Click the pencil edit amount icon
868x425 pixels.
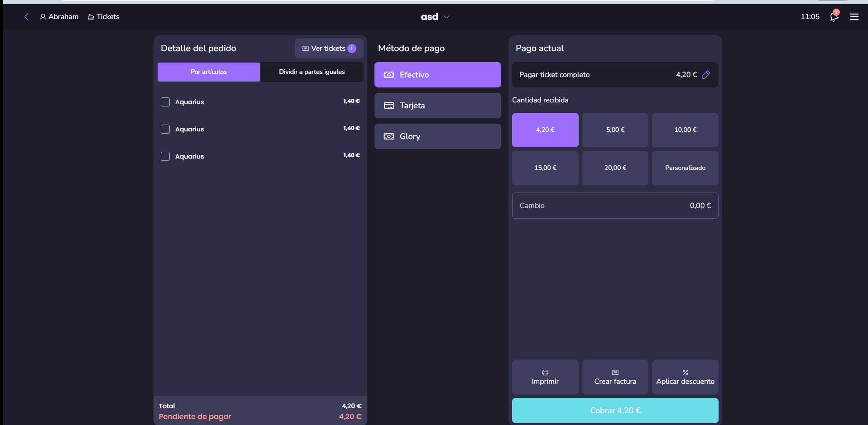(706, 75)
